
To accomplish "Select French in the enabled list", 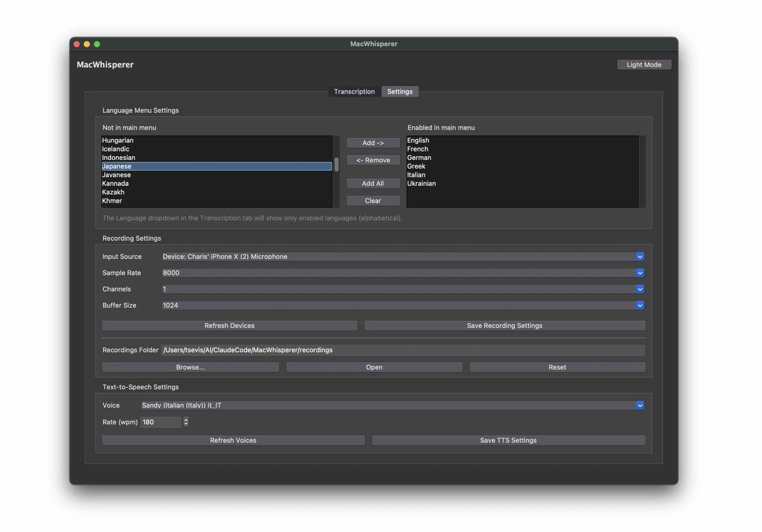I will pos(522,149).
